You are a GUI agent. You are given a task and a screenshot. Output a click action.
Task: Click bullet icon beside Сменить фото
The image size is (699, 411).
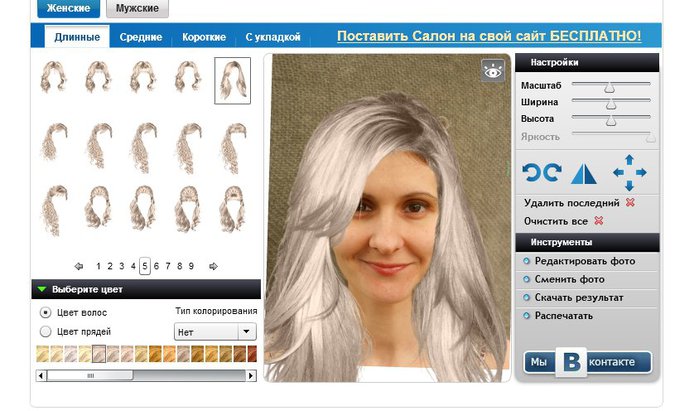click(526, 279)
